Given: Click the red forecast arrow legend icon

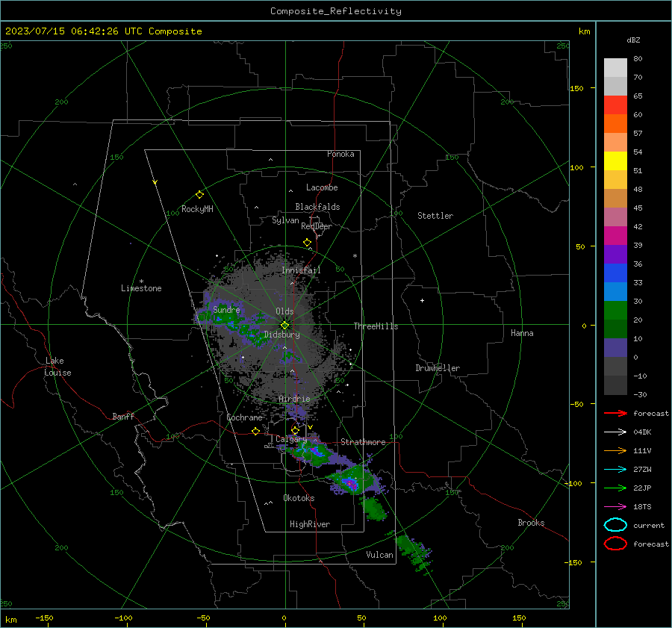Looking at the screenshot, I should click(615, 413).
